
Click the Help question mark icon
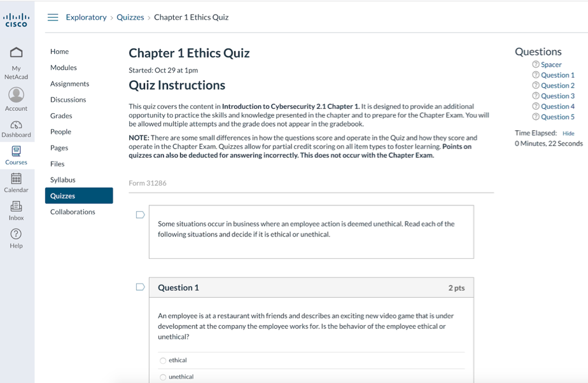[17, 234]
